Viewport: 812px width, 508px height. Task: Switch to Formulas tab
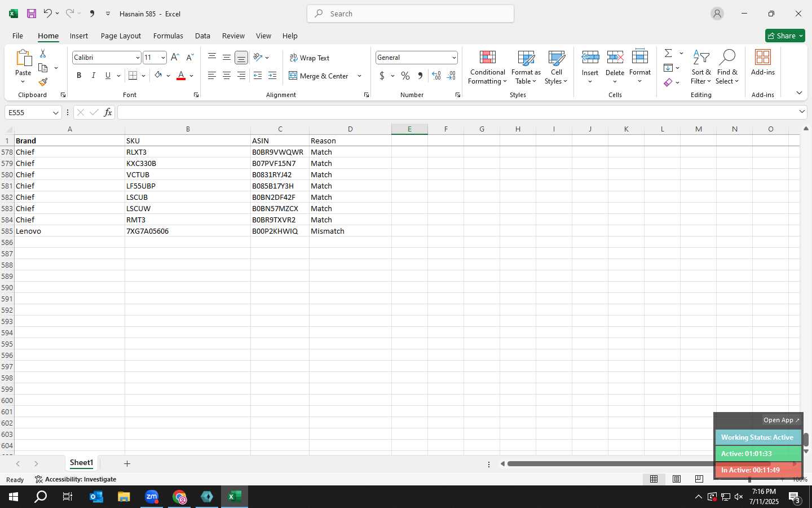168,36
